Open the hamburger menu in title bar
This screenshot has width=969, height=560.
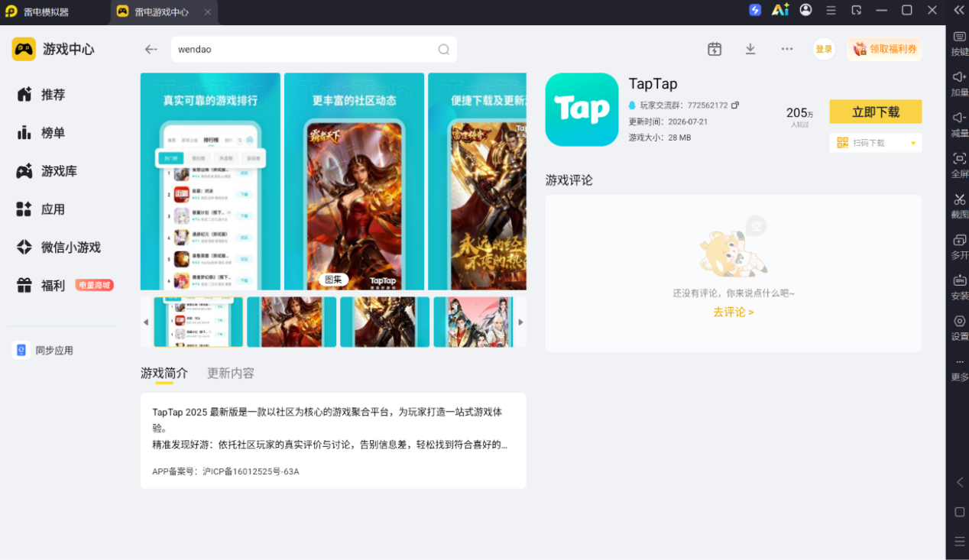click(831, 10)
